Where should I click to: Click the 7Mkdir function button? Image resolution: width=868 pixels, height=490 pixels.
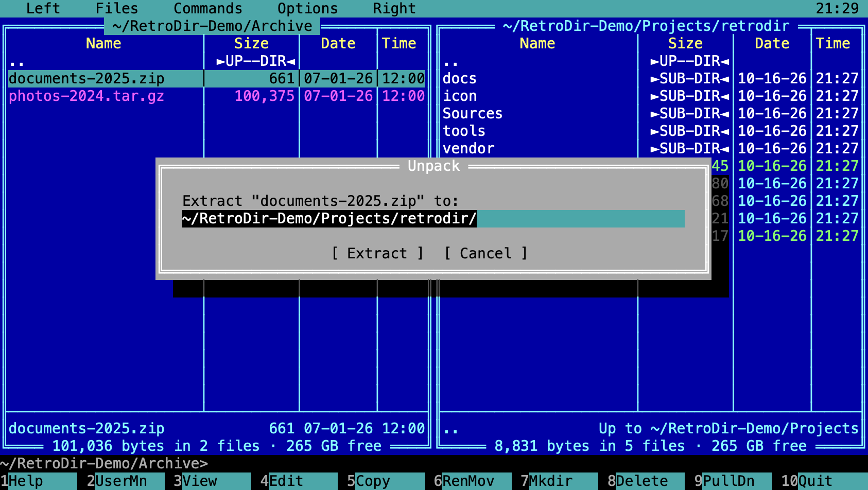click(560, 481)
